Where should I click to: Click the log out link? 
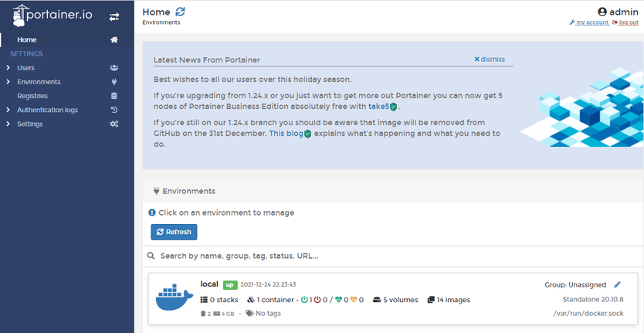click(625, 22)
